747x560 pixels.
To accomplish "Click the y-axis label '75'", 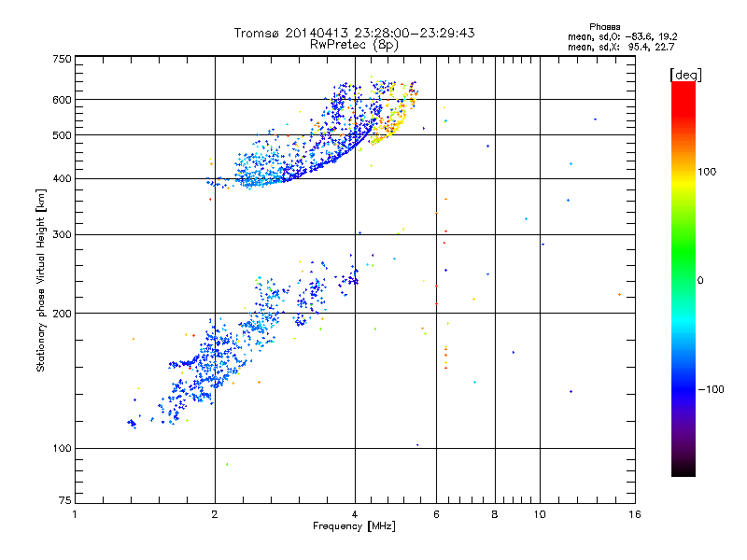I will tap(65, 500).
